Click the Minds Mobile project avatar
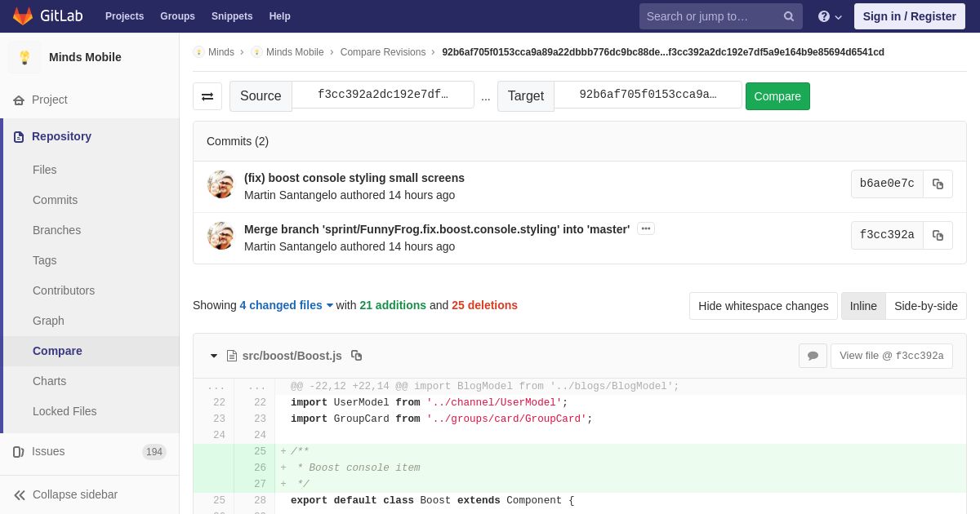 tap(24, 57)
